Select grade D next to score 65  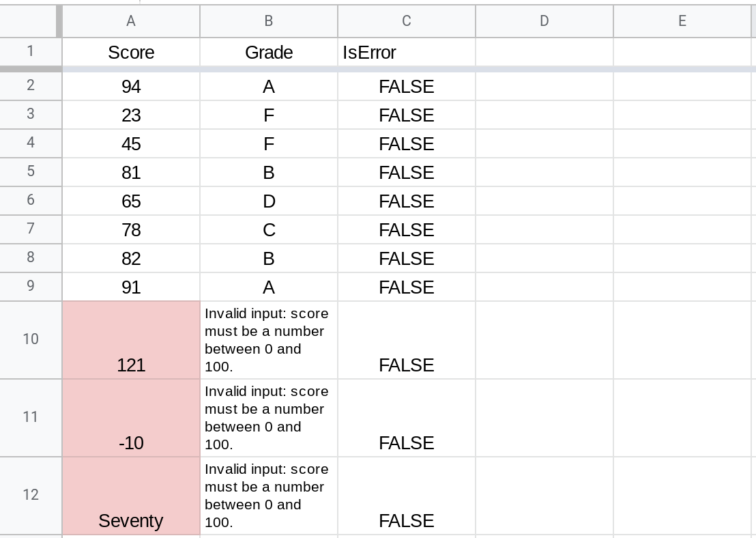pos(269,201)
